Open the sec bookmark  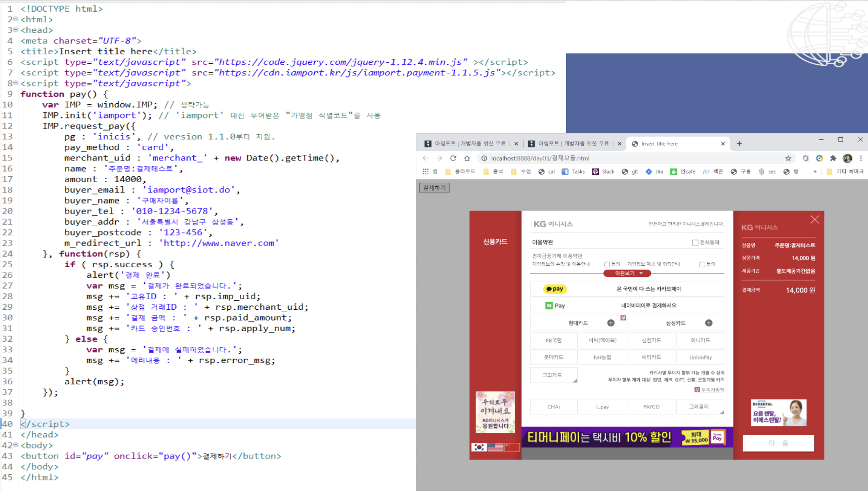coord(767,172)
